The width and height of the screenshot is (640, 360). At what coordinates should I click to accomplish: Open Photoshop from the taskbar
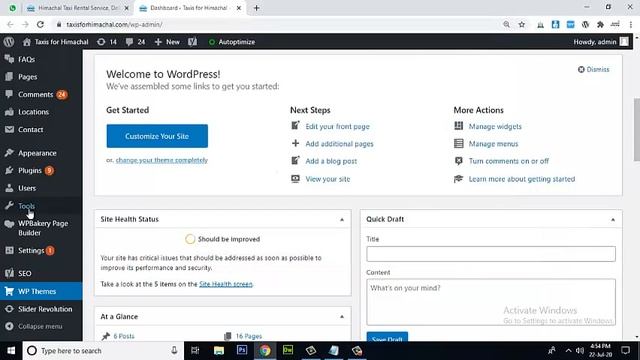point(242,351)
